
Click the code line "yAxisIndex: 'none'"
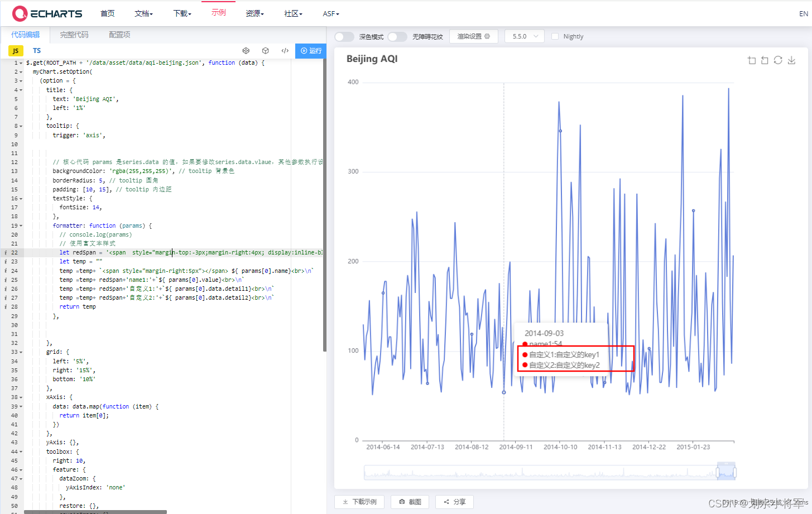tap(95, 488)
